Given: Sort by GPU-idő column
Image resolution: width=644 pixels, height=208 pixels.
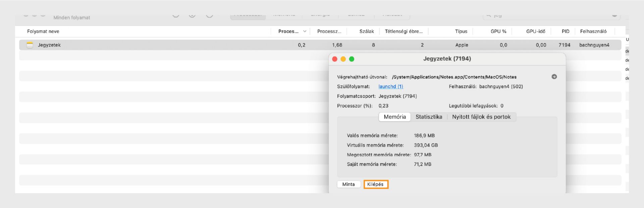Looking at the screenshot, I should pos(536,31).
